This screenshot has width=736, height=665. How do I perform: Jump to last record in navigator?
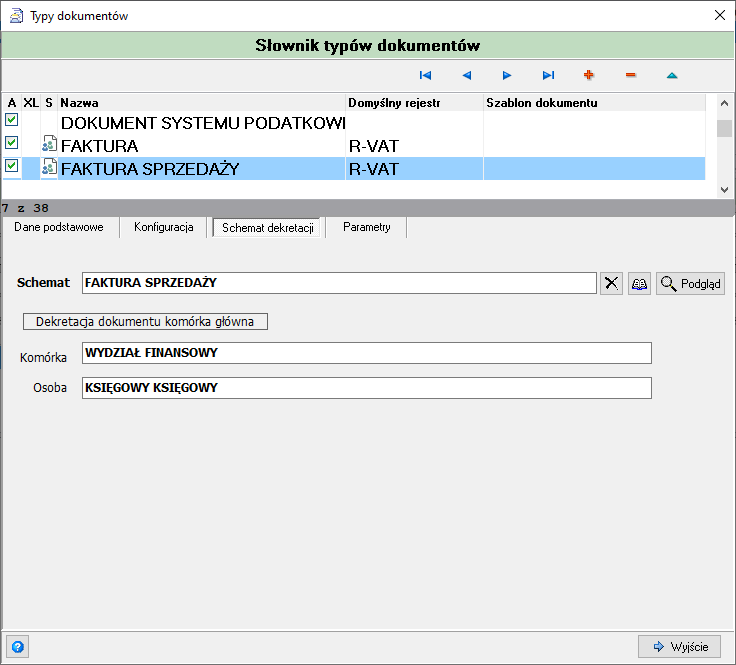click(x=548, y=75)
